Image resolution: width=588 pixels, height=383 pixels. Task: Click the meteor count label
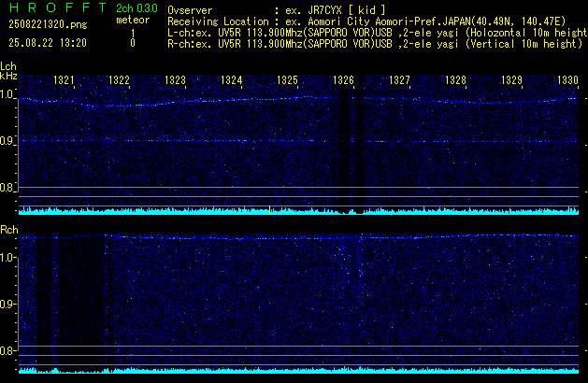(133, 20)
